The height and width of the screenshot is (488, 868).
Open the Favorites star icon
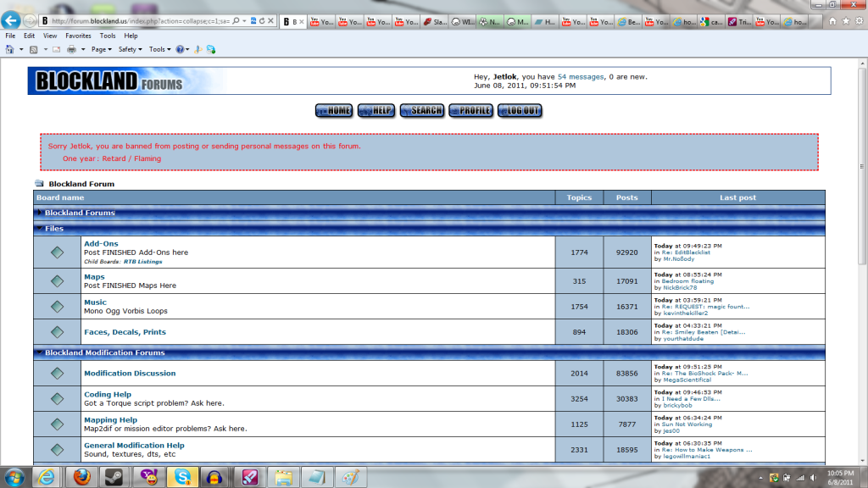tap(846, 21)
